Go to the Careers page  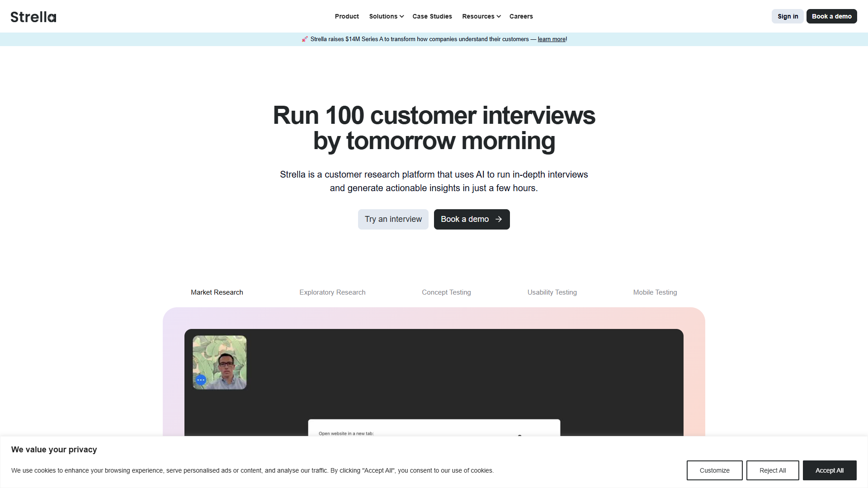(x=521, y=16)
